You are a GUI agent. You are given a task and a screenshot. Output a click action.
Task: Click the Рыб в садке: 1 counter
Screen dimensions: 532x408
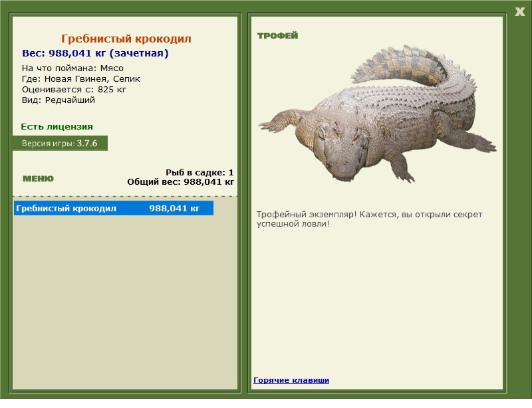199,172
